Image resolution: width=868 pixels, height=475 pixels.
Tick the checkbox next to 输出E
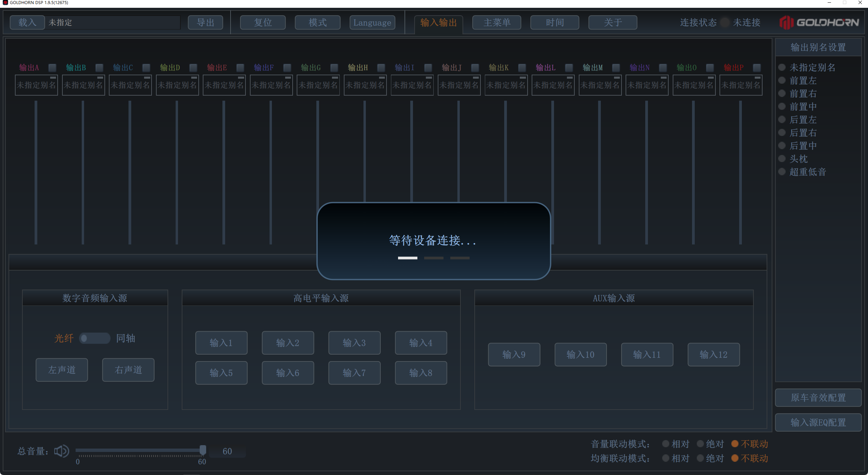click(x=240, y=67)
